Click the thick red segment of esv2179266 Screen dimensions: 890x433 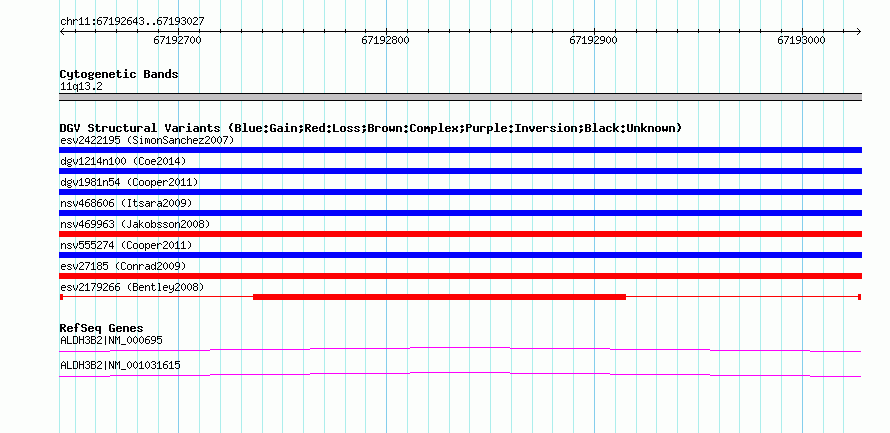coord(439,297)
